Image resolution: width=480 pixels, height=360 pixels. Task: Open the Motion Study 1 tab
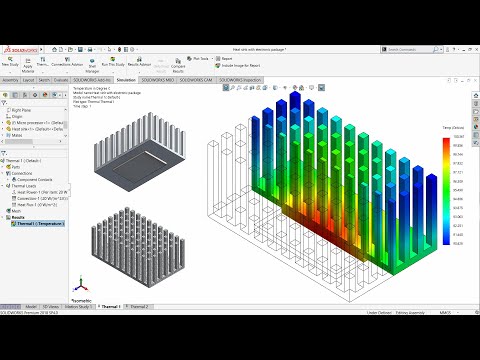pos(78,307)
